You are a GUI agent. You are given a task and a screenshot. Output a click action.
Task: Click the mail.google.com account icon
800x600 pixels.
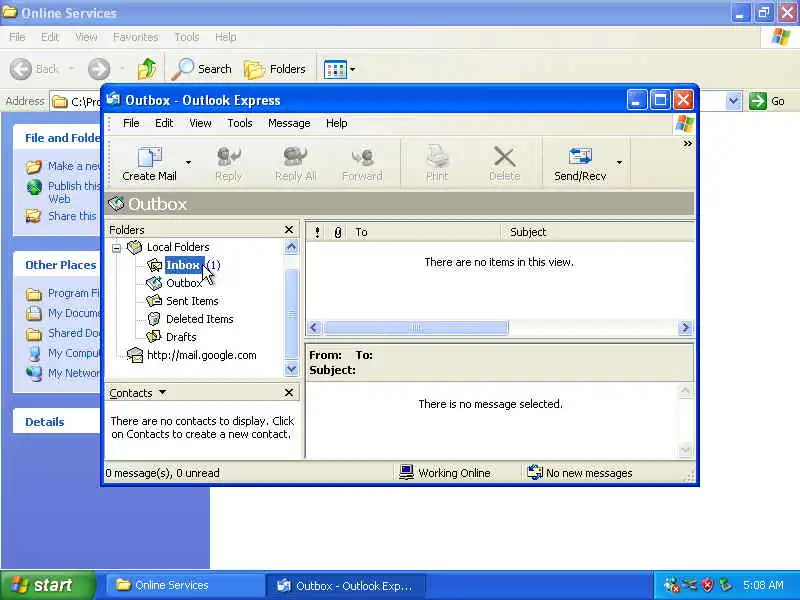pyautogui.click(x=135, y=355)
